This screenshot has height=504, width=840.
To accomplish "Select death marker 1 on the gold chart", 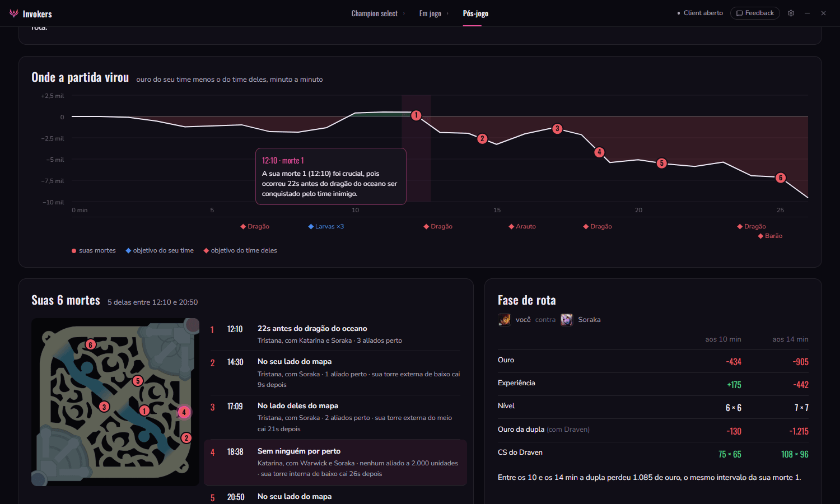I will pos(416,115).
